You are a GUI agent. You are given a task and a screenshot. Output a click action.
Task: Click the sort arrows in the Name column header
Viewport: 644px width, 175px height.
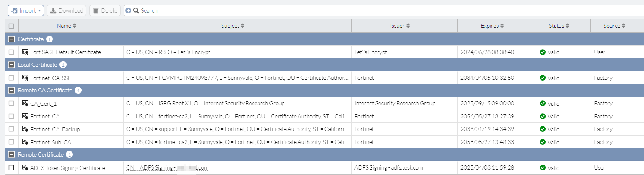75,26
